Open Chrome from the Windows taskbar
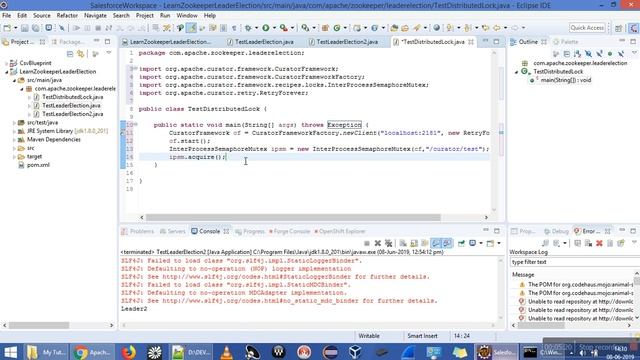Viewport: 640px width, 360px height. coord(92,352)
